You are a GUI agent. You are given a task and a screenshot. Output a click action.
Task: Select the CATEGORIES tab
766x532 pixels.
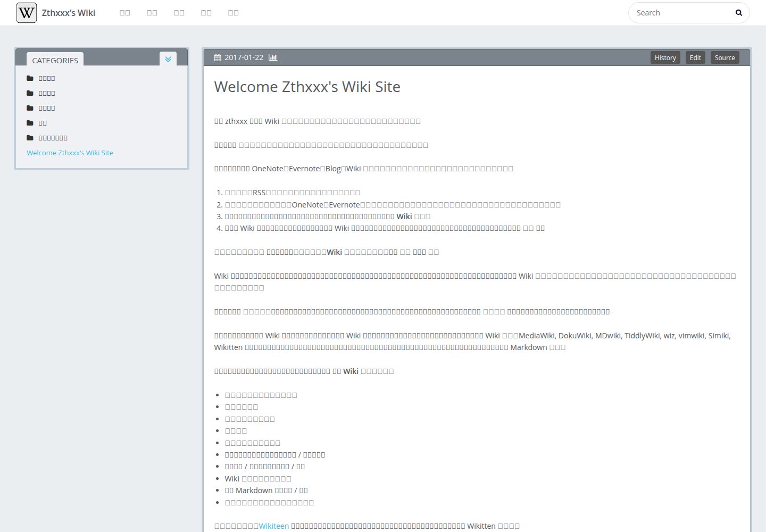click(55, 60)
